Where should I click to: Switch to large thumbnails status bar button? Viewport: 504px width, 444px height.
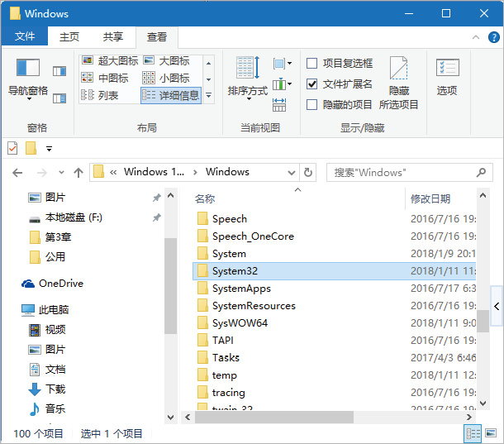(x=491, y=434)
